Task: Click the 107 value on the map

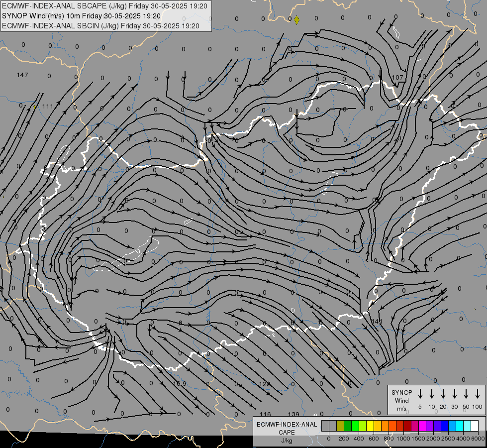Action: pyautogui.click(x=397, y=78)
